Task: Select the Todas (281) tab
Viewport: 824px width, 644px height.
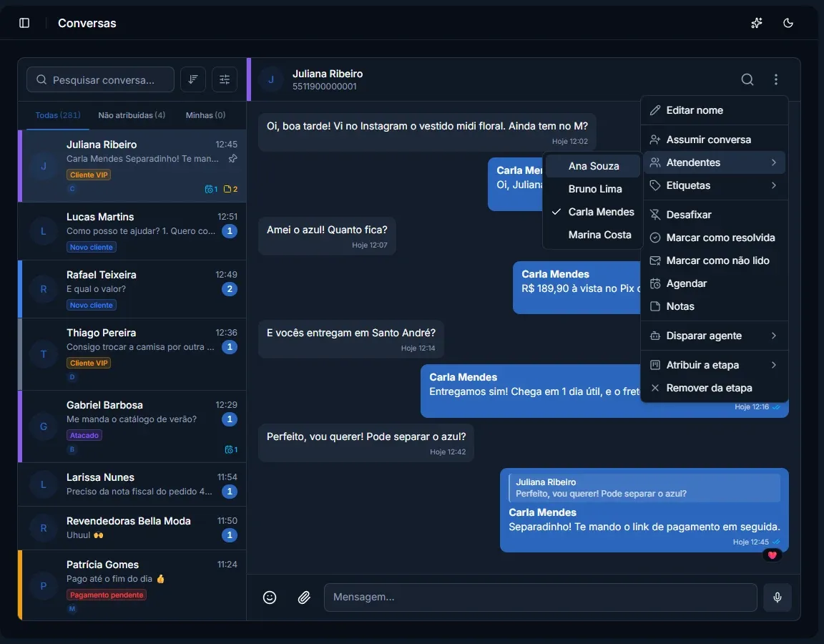Action: pos(58,115)
